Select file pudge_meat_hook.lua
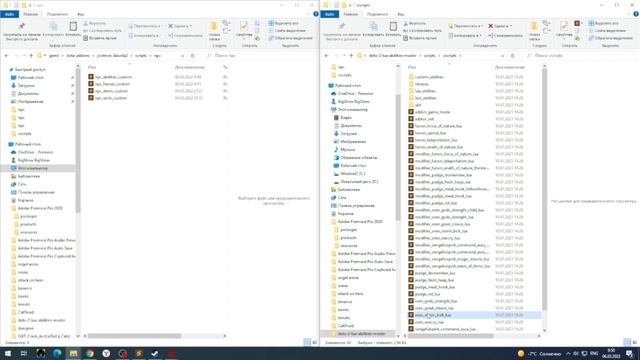Screen dimensions: 640x360 (x=435, y=287)
